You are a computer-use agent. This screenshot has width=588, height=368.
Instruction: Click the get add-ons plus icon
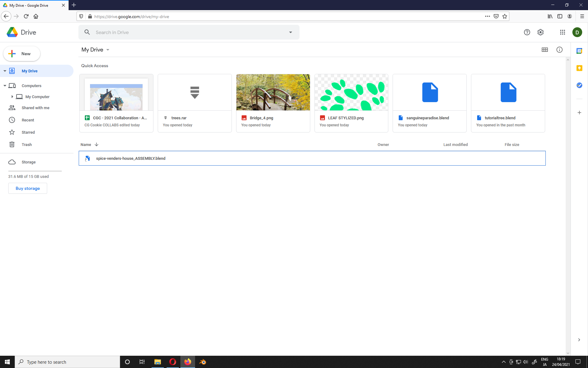(579, 113)
